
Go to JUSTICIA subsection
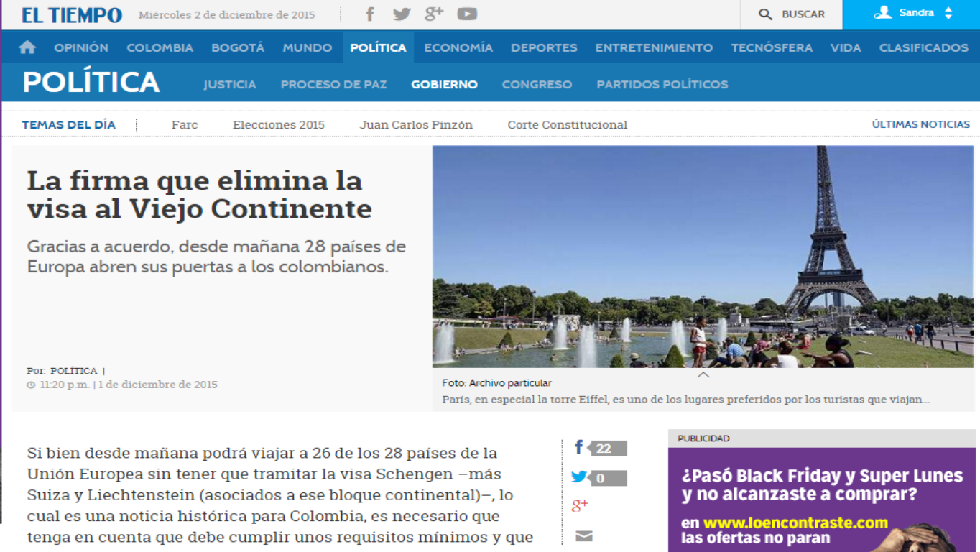pos(230,84)
